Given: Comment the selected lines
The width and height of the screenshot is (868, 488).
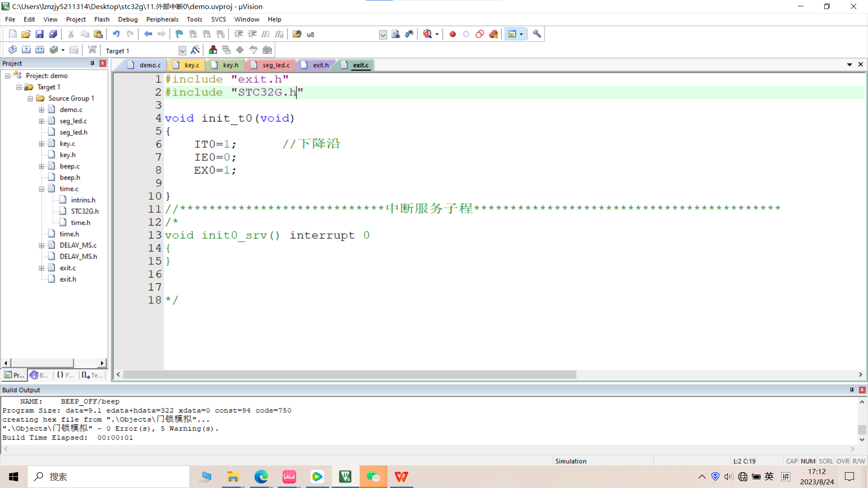Looking at the screenshot, I should [266, 34].
